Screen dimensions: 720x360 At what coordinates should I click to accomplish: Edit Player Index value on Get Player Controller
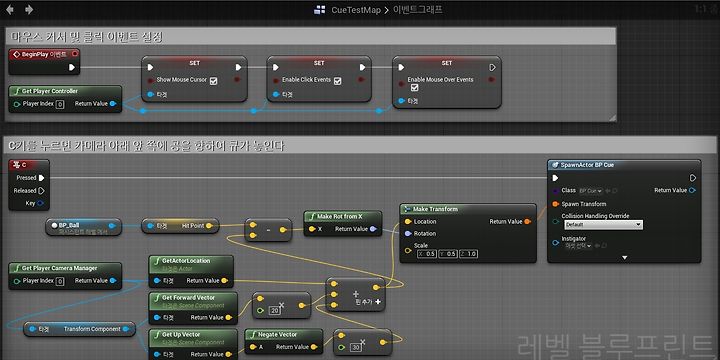[x=60, y=104]
